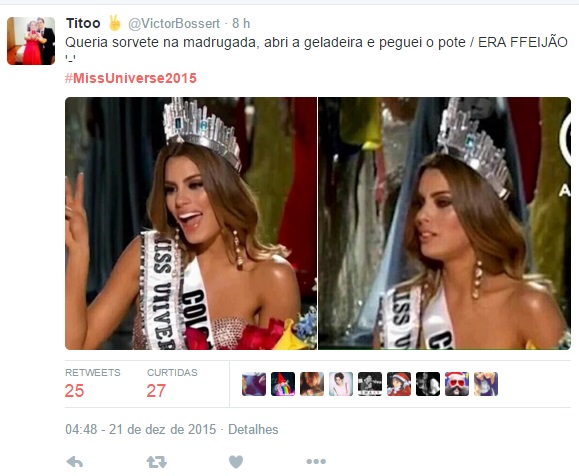This screenshot has width=579, height=476.
Task: Click the Titoo display name
Action: pyautogui.click(x=83, y=23)
